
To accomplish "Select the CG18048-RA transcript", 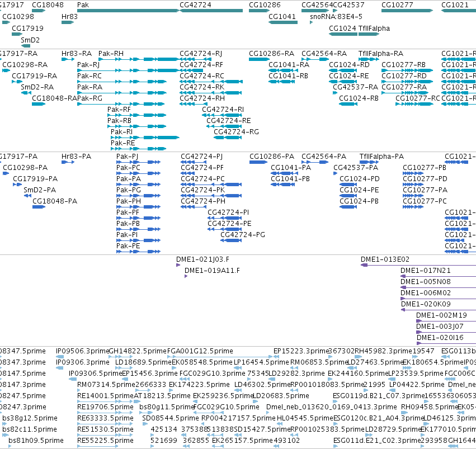I will (x=39, y=104).
